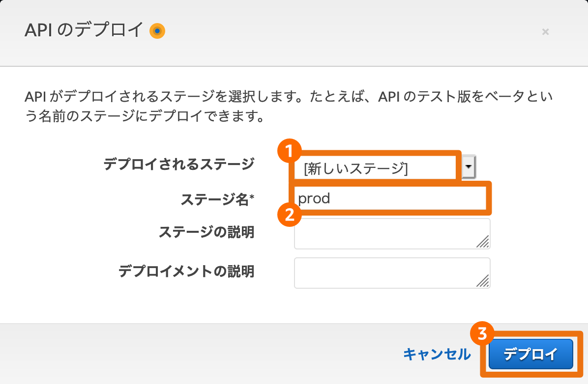Close the API のデプロイ dialog

pyautogui.click(x=545, y=32)
